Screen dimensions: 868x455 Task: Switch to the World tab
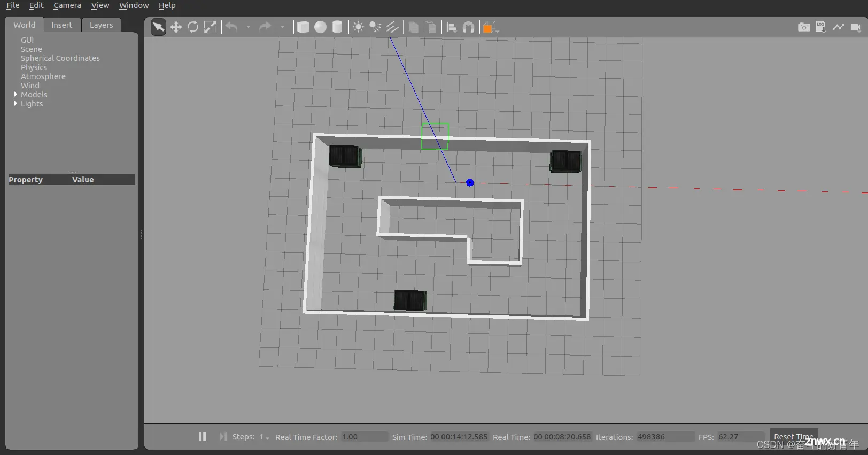[24, 25]
